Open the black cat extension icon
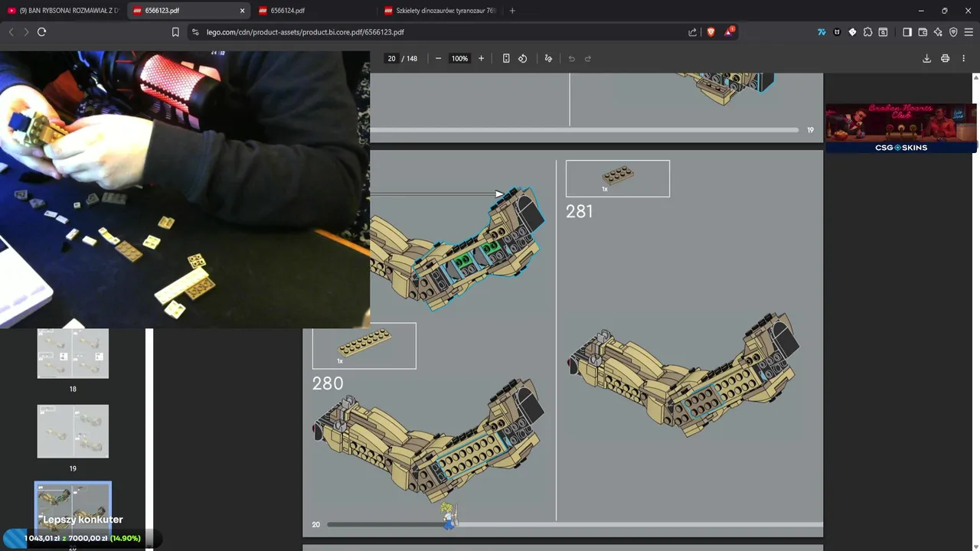 pyautogui.click(x=837, y=32)
